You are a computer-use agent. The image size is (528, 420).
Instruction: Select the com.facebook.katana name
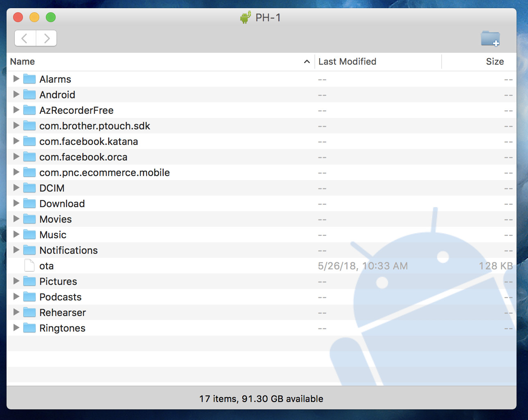pos(89,141)
